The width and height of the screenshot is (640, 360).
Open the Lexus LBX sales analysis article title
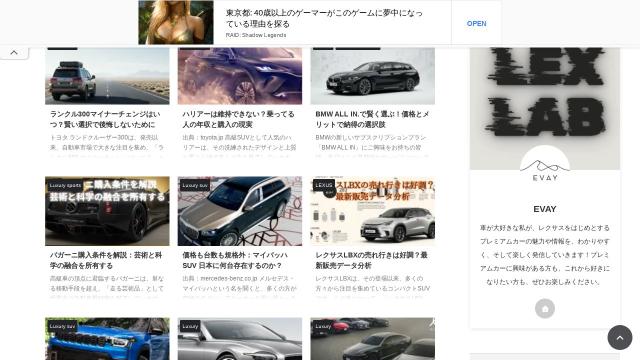point(371,260)
